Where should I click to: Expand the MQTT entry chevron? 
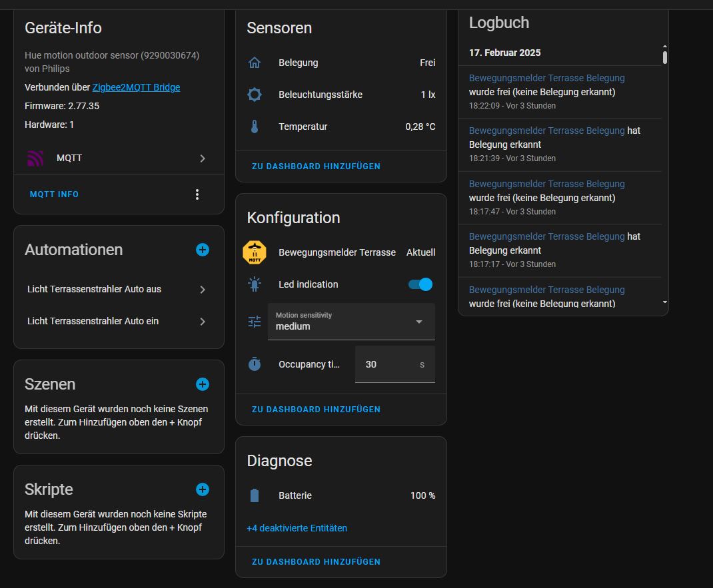point(203,158)
